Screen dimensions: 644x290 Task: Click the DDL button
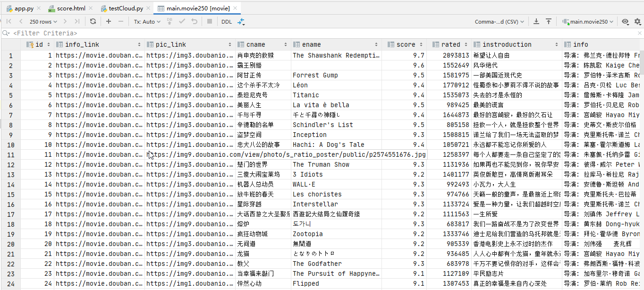(x=227, y=22)
